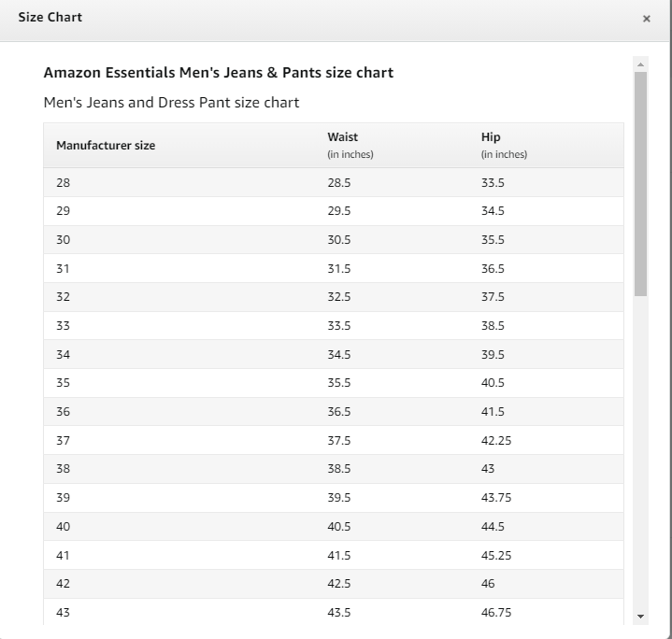Select manufacturer size 29 cell
Screen dimensions: 672x639
click(x=63, y=211)
